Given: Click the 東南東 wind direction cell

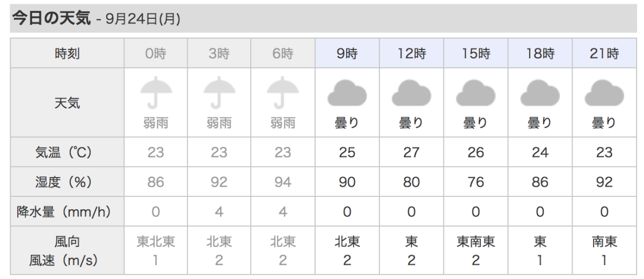Looking at the screenshot, I should point(476,241).
